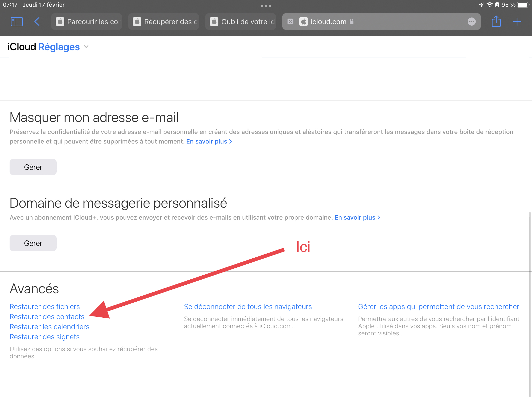Open Restaurer des contacts link
This screenshot has height=399, width=532.
pyautogui.click(x=47, y=316)
